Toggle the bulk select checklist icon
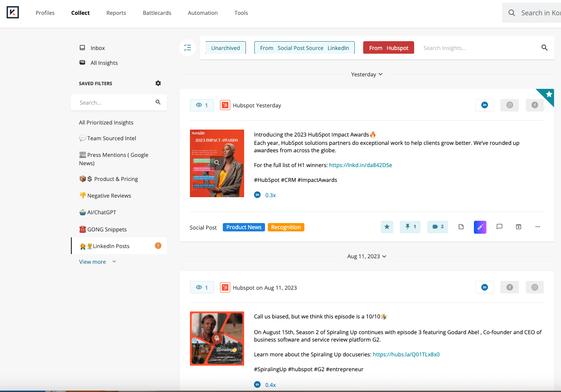 187,48
